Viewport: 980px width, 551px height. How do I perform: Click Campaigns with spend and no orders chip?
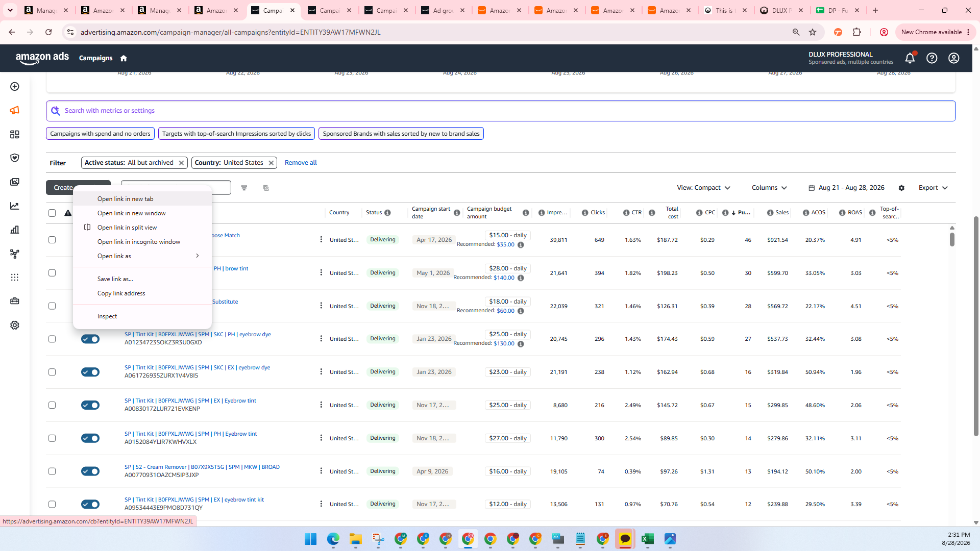[100, 134]
